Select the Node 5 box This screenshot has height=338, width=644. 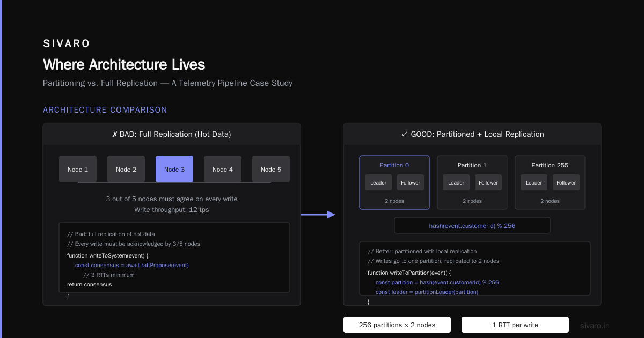pos(271,169)
